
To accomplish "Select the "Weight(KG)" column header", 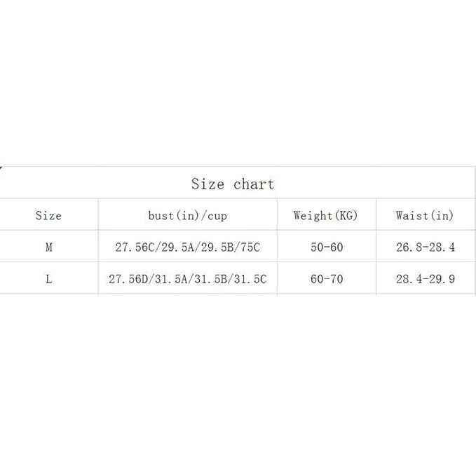I will coord(325,216).
